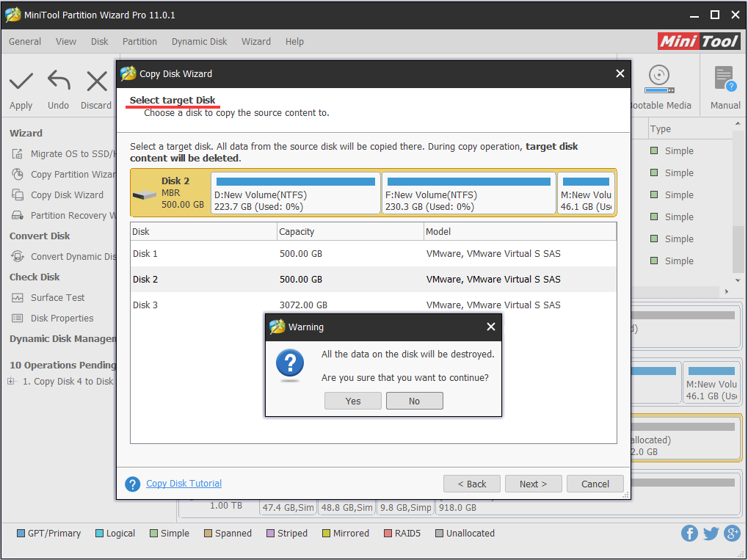
Task: Expand Copy Disk 4 pending operation
Action: 11,381
